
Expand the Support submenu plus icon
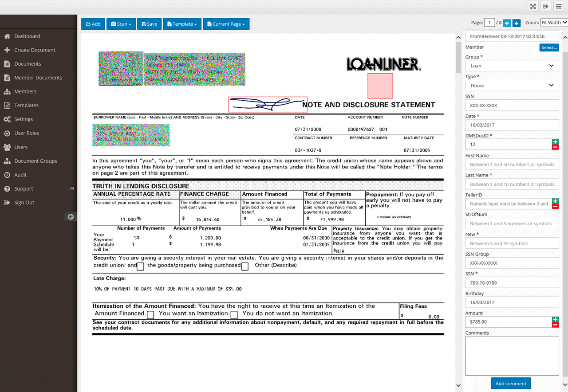click(72, 188)
